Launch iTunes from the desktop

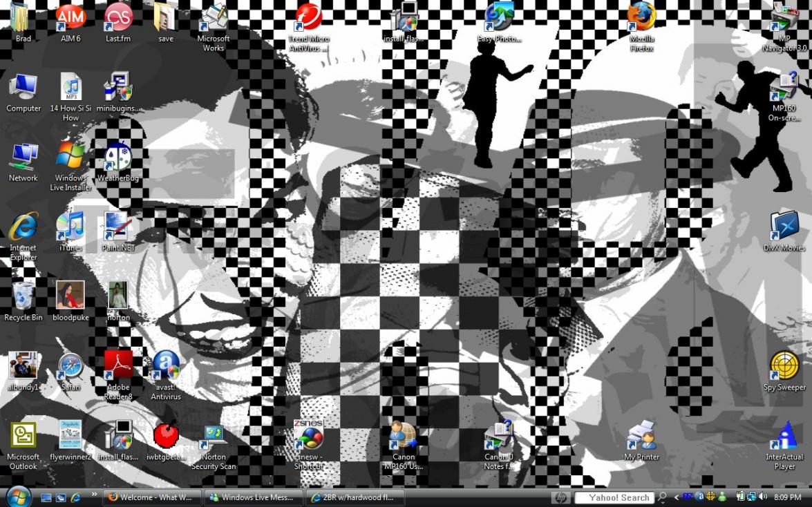(x=70, y=232)
